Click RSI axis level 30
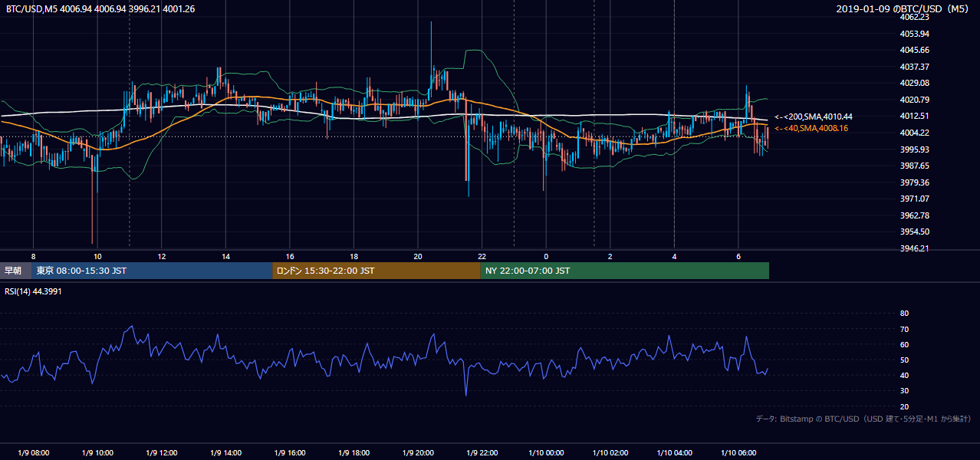The height and width of the screenshot is (460, 980). pyautogui.click(x=904, y=391)
